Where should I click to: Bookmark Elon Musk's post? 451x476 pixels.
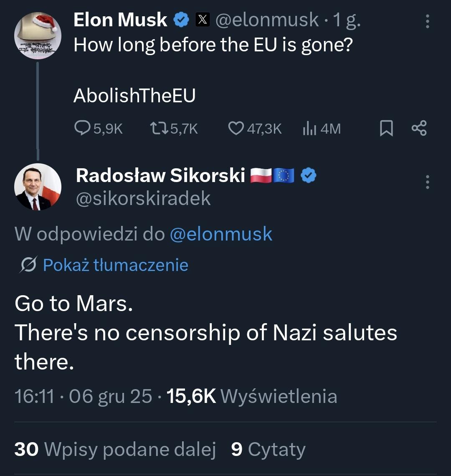pyautogui.click(x=386, y=128)
